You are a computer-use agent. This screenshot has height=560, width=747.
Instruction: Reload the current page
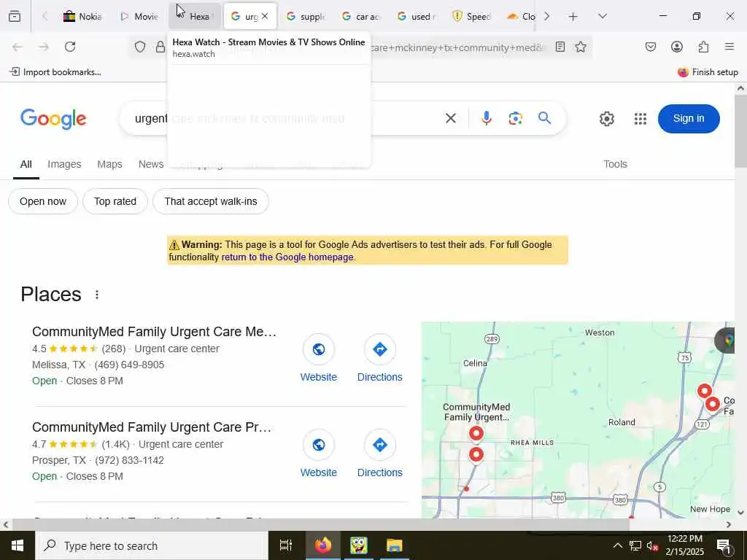tap(71, 47)
